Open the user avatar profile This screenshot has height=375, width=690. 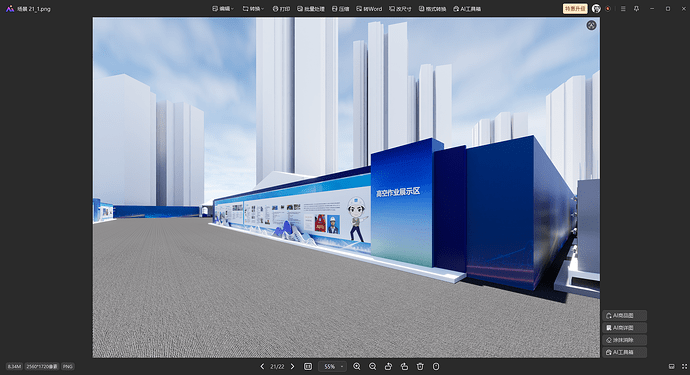tap(596, 8)
